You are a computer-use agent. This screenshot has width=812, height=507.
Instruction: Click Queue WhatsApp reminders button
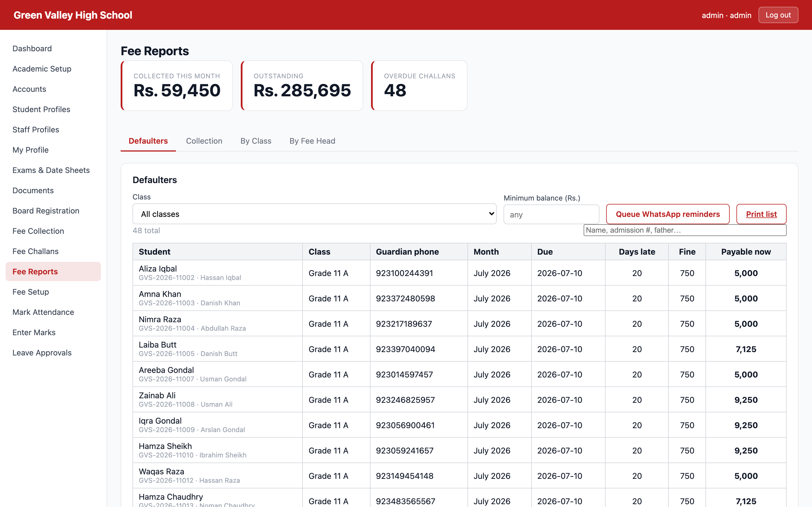668,214
